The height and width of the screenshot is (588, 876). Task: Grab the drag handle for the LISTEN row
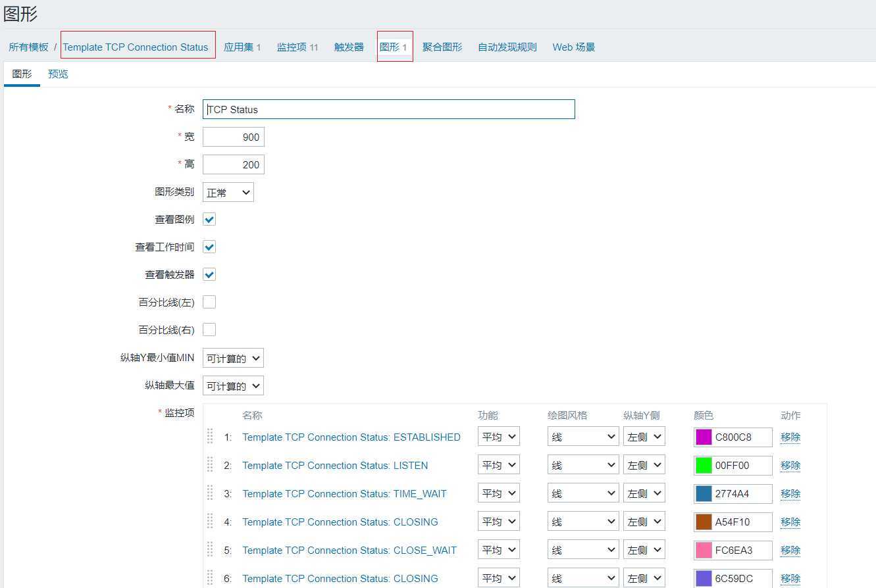pyautogui.click(x=210, y=464)
